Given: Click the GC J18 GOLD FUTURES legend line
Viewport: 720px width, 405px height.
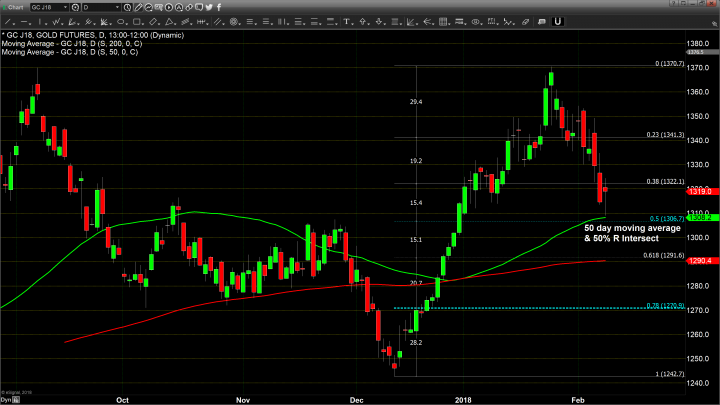Looking at the screenshot, I should [x=93, y=35].
